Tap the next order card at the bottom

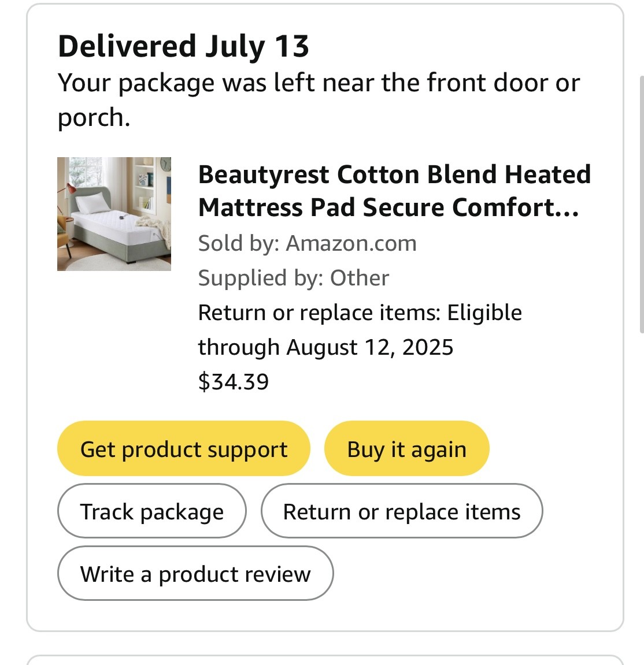click(x=325, y=660)
